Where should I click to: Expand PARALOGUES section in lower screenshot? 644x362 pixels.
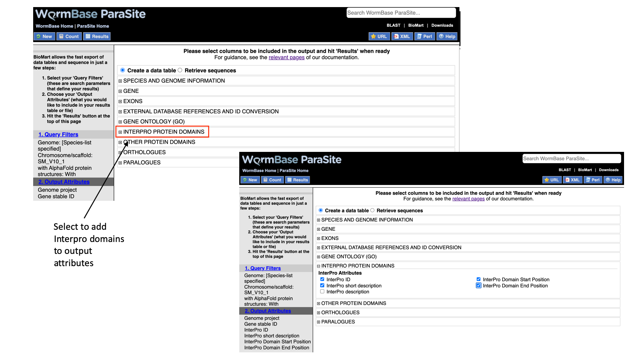click(318, 322)
